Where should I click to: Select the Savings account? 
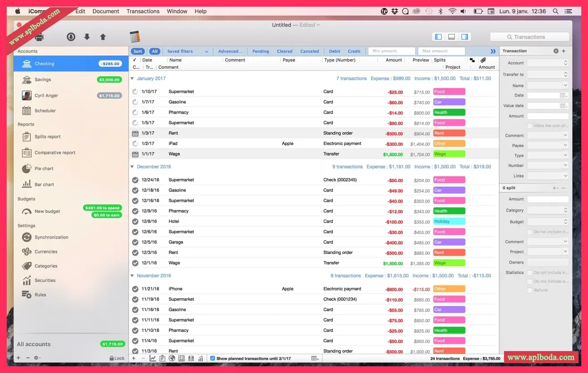point(71,80)
